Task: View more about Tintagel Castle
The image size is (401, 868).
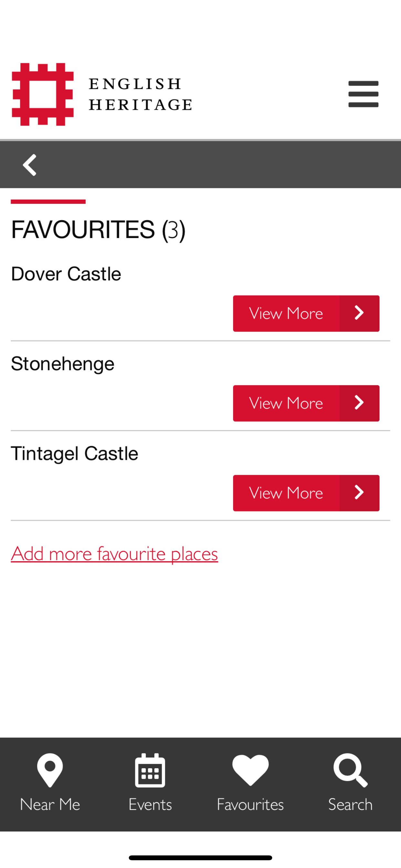Action: 286,493
